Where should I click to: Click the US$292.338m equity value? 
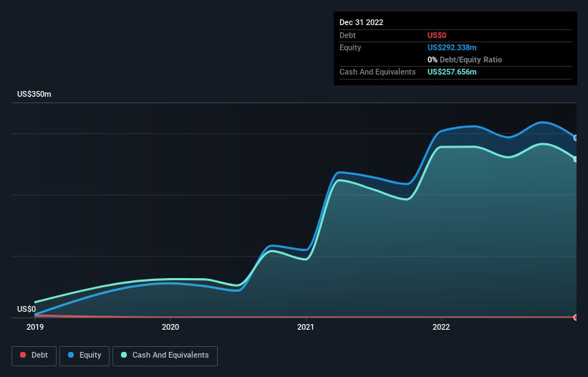pyautogui.click(x=452, y=47)
